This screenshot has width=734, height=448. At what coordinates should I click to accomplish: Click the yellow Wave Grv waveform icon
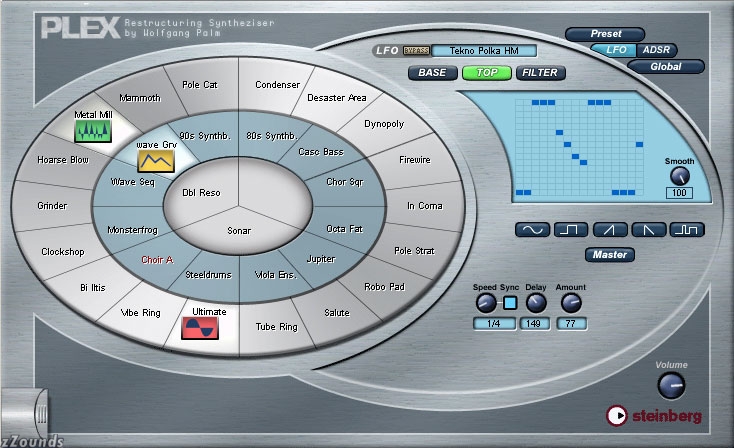click(x=156, y=161)
